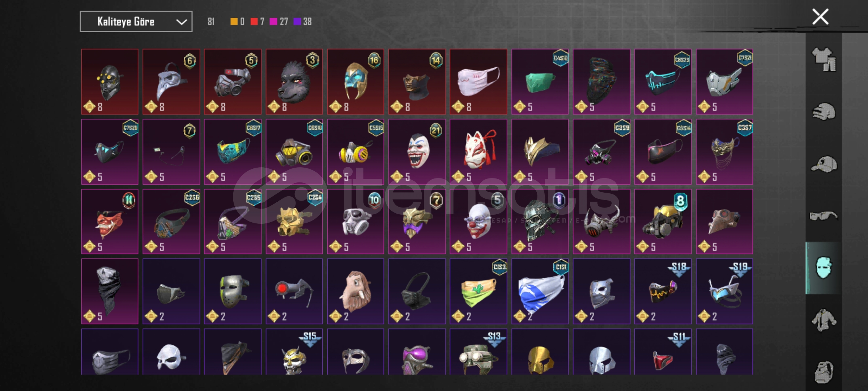Select the white kitsune fox mask
This screenshot has width=868, height=391.
[478, 152]
